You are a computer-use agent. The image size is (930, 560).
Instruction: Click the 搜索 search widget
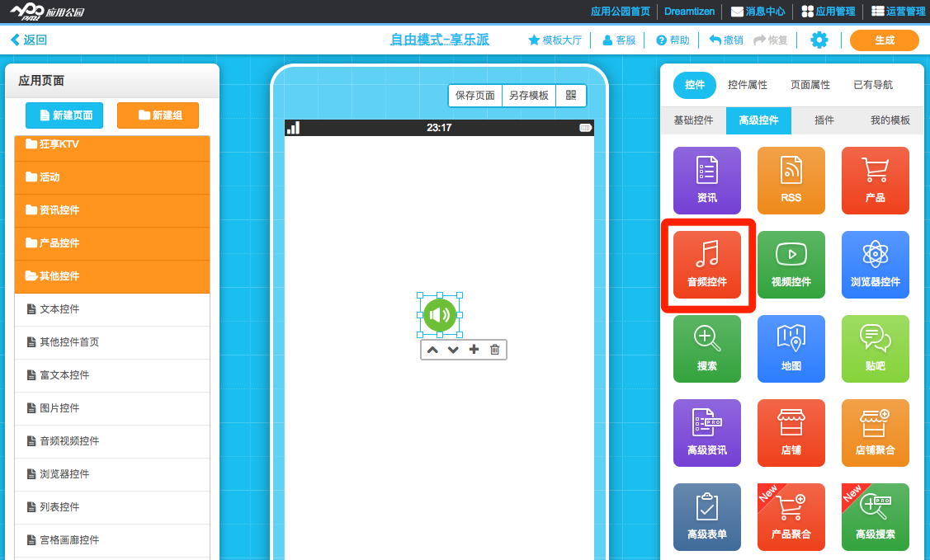click(x=707, y=349)
